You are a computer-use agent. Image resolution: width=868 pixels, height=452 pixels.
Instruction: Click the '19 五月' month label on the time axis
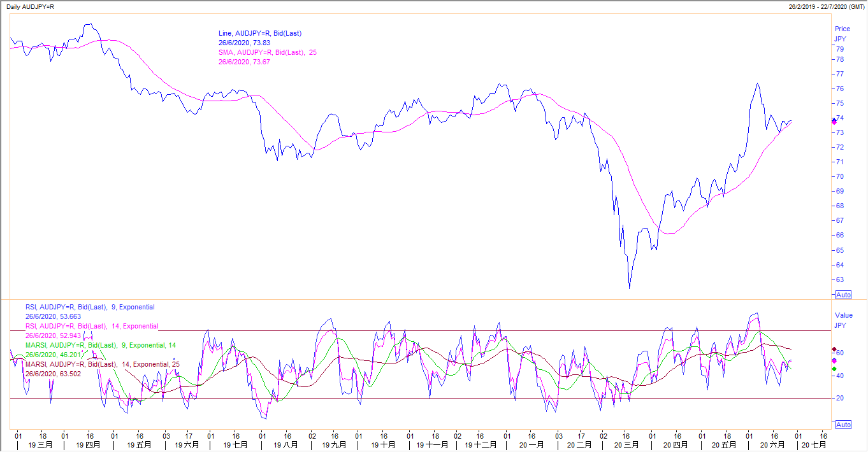(x=139, y=445)
